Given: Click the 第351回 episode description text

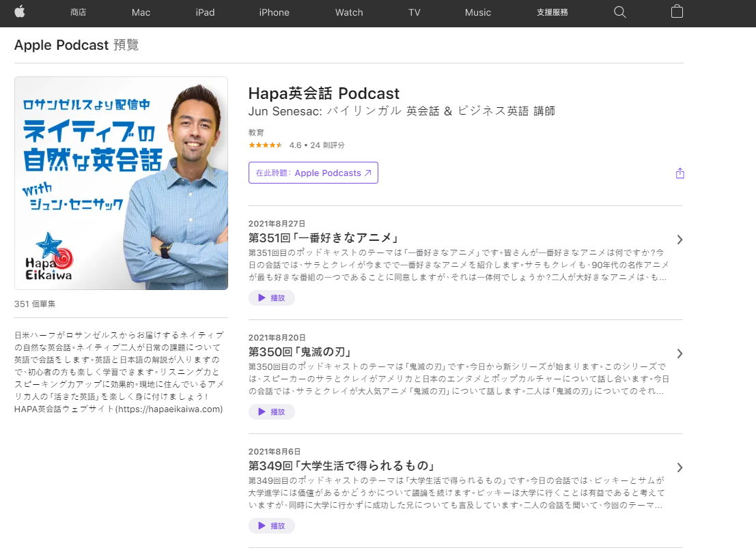Looking at the screenshot, I should click(x=458, y=265).
